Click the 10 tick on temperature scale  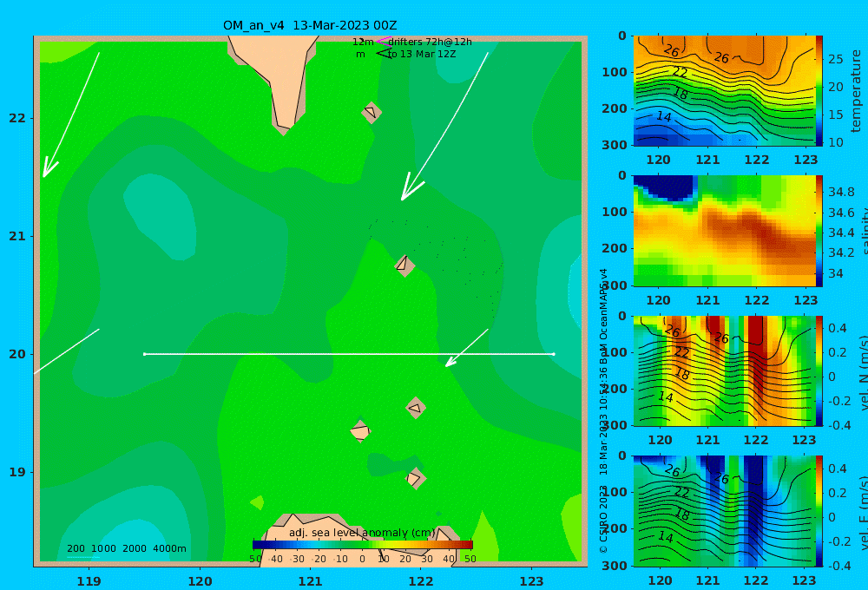click(835, 142)
